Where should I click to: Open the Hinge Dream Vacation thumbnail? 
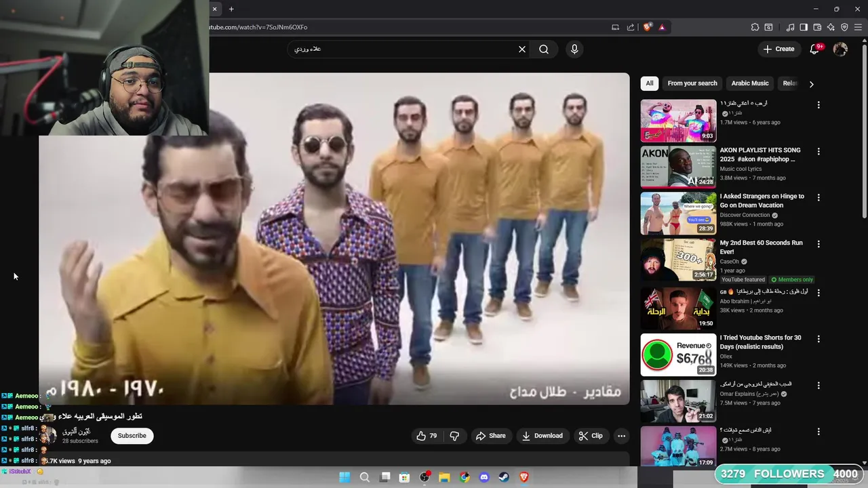[x=678, y=213]
